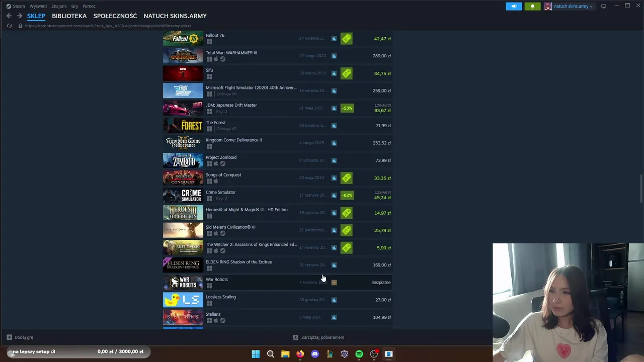Image resolution: width=644 pixels, height=362 pixels.
Task: Click blue icon in ELDEN RING Shadow of the Erdtree row
Action: [x=334, y=265]
